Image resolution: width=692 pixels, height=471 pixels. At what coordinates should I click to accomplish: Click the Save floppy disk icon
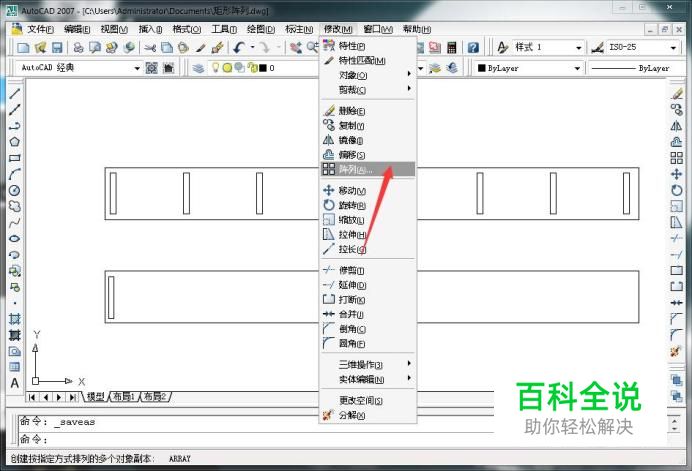click(57, 47)
